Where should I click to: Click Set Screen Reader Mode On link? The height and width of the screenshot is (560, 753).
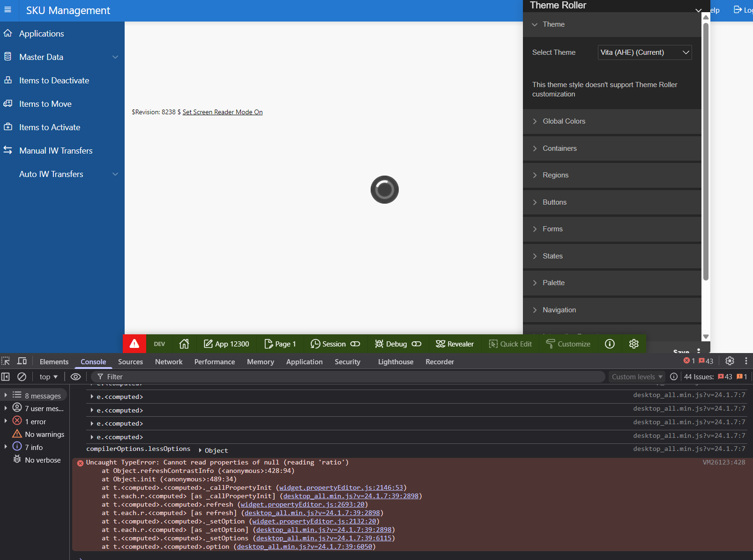[x=223, y=112]
